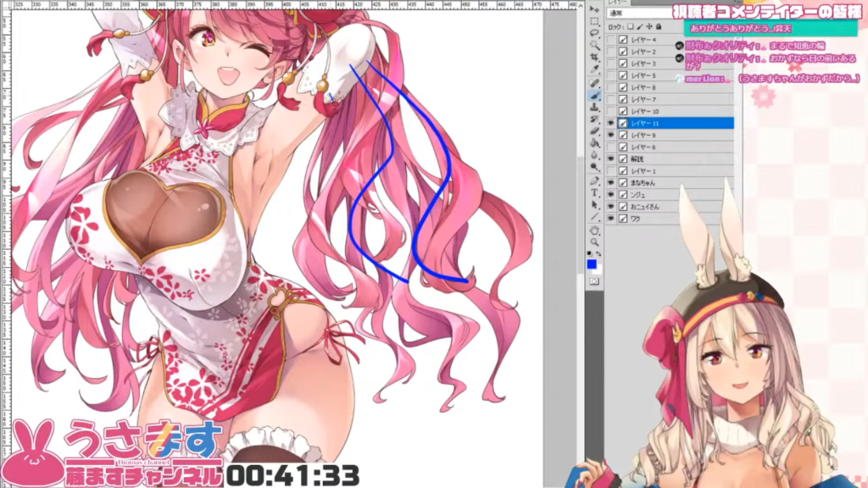Select the Brush tool
Screen dimensions: 868x488
(x=594, y=95)
